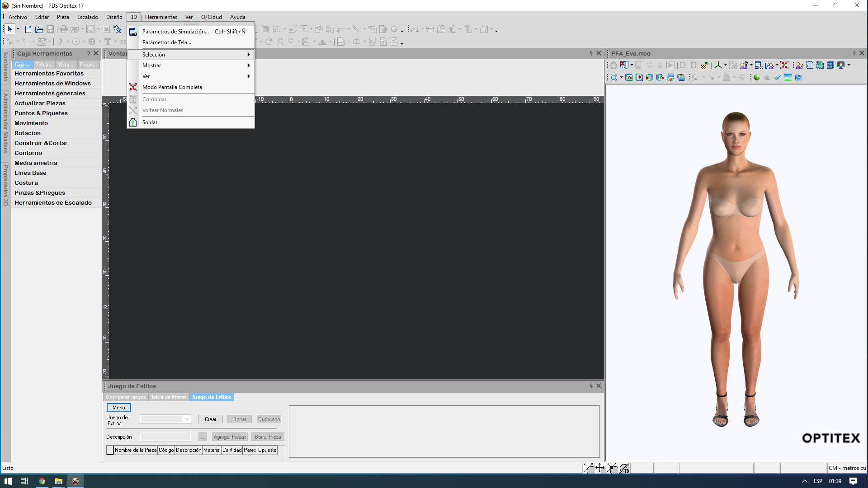Click the green sphere icon in 3D toolbar
868x488 pixels.
756,78
